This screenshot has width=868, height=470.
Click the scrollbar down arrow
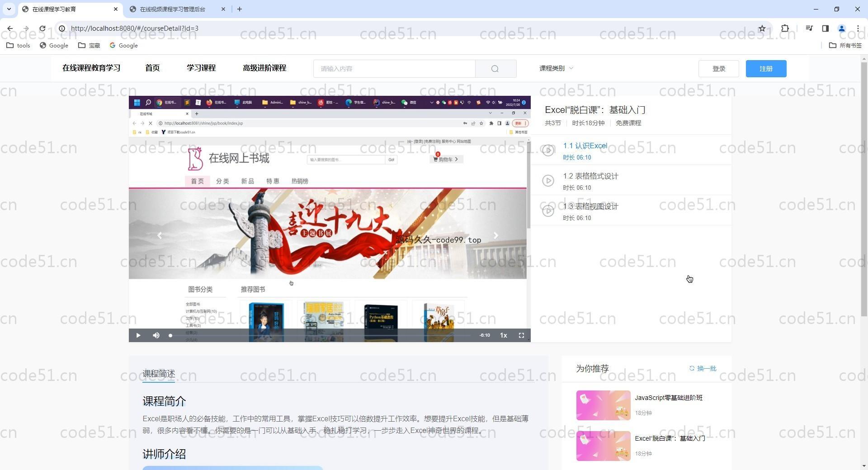(864, 466)
